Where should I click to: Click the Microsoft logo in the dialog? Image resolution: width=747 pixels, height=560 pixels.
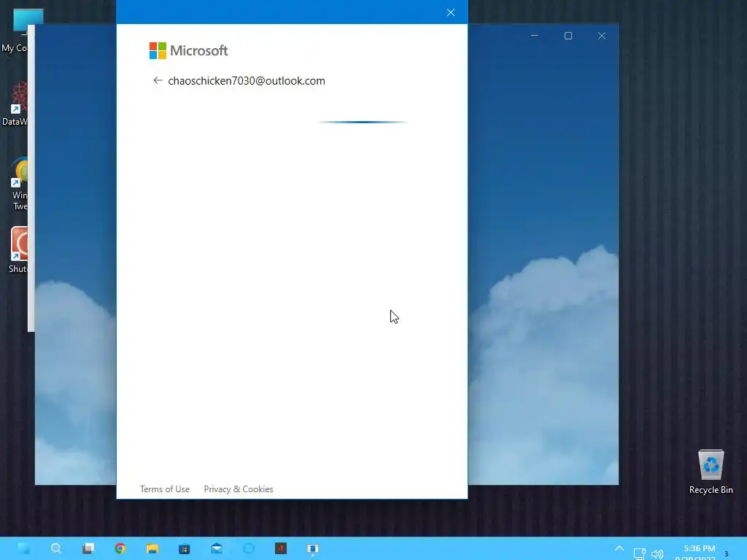coord(189,50)
